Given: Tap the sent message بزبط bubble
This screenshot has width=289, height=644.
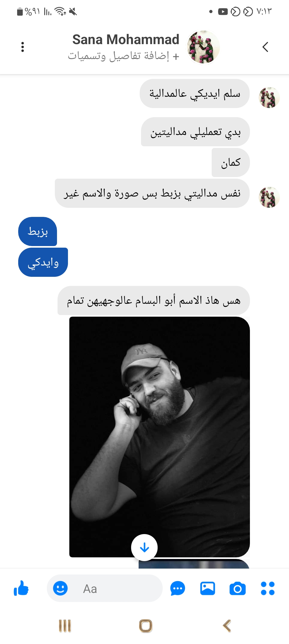Looking at the screenshot, I should tap(37, 231).
